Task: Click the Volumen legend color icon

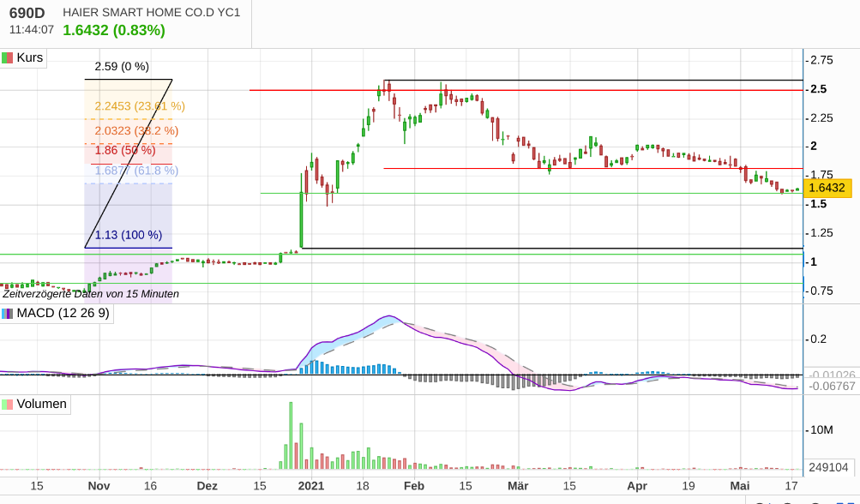Action: click(x=8, y=404)
